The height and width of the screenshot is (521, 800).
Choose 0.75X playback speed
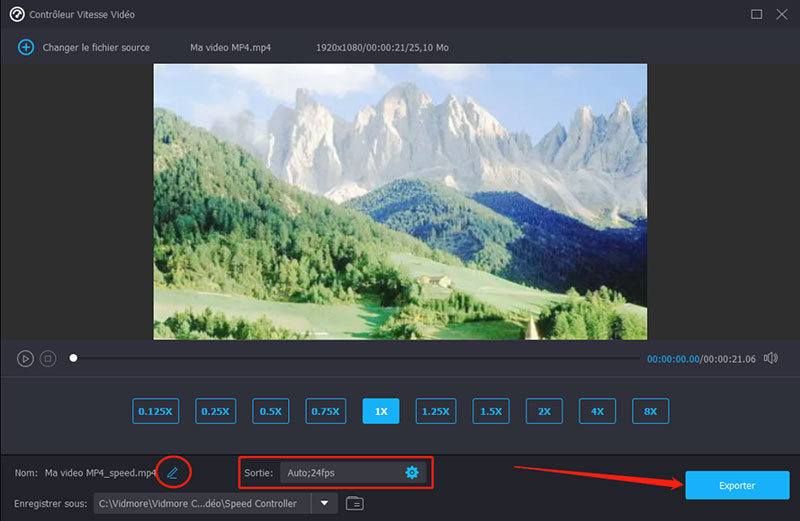point(325,411)
